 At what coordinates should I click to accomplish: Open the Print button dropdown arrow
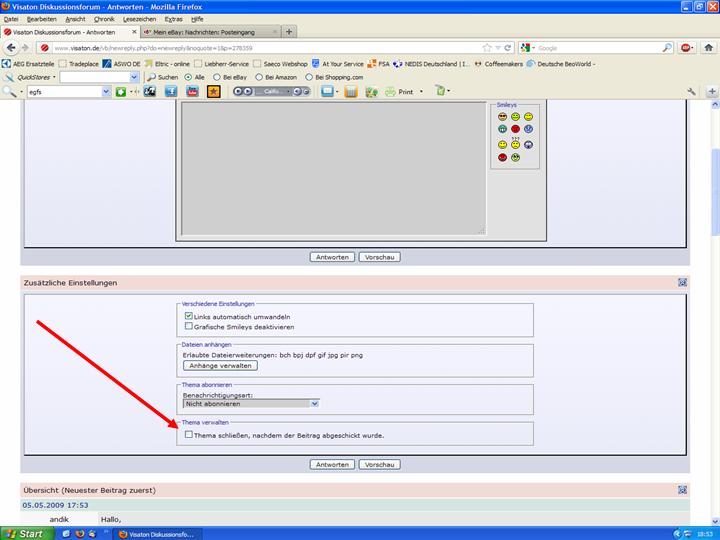point(421,92)
